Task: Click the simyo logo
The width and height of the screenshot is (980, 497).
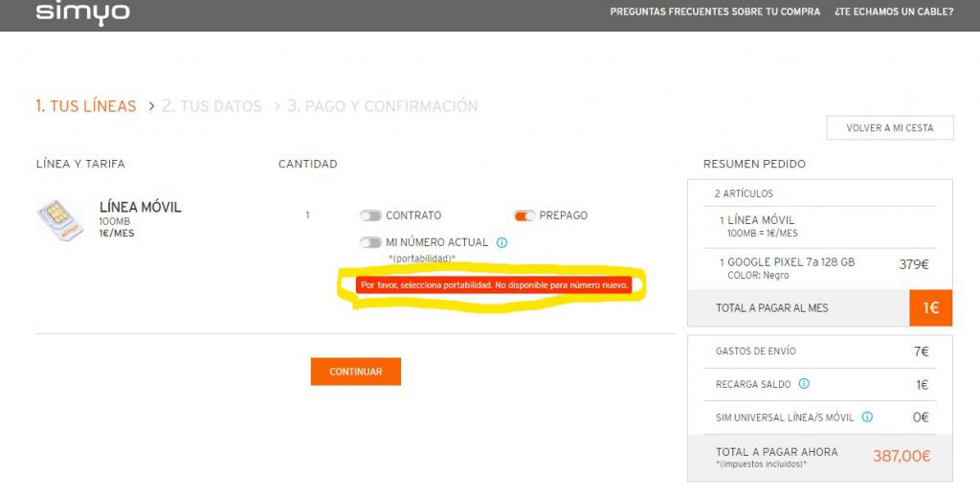Action: click(82, 13)
